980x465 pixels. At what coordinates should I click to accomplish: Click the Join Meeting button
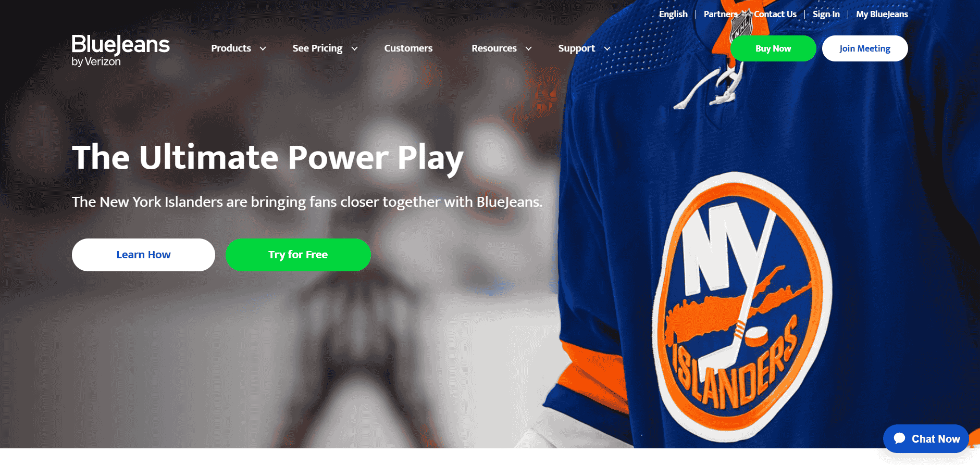[x=865, y=48]
